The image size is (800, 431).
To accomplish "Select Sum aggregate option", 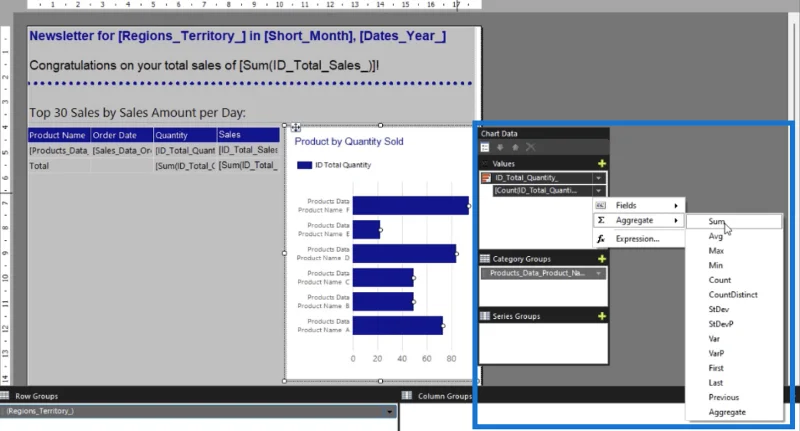I will point(734,221).
